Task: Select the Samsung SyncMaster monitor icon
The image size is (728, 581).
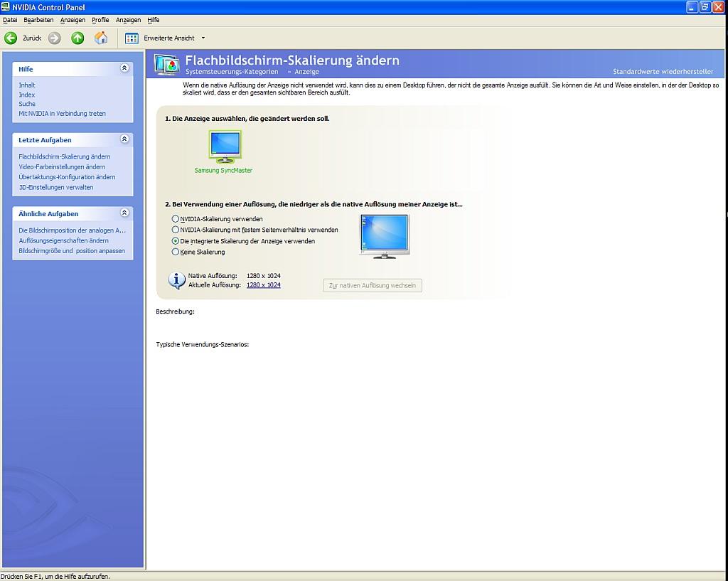Action: click(225, 146)
